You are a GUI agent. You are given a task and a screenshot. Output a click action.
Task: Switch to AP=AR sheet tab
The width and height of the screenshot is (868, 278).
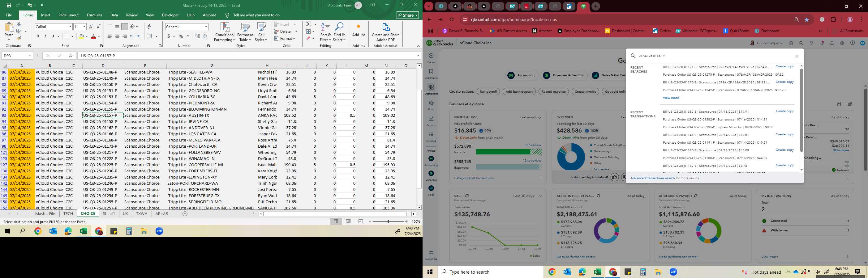tap(162, 214)
